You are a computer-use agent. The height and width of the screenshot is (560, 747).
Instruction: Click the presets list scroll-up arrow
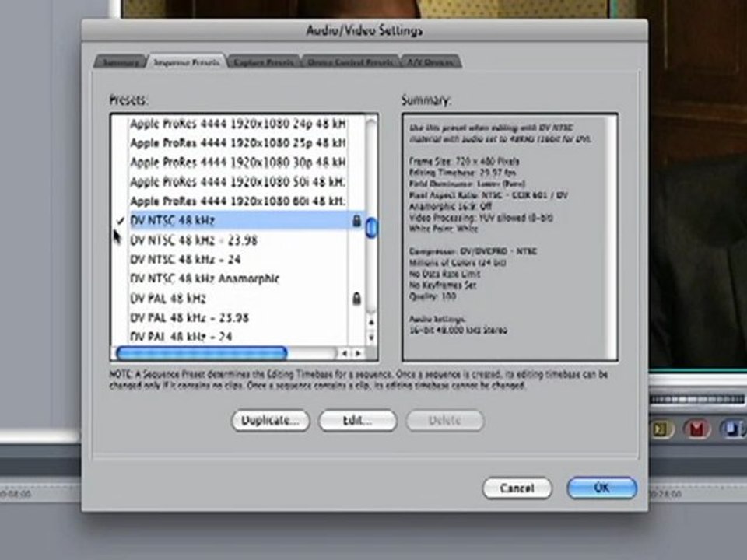click(x=371, y=322)
